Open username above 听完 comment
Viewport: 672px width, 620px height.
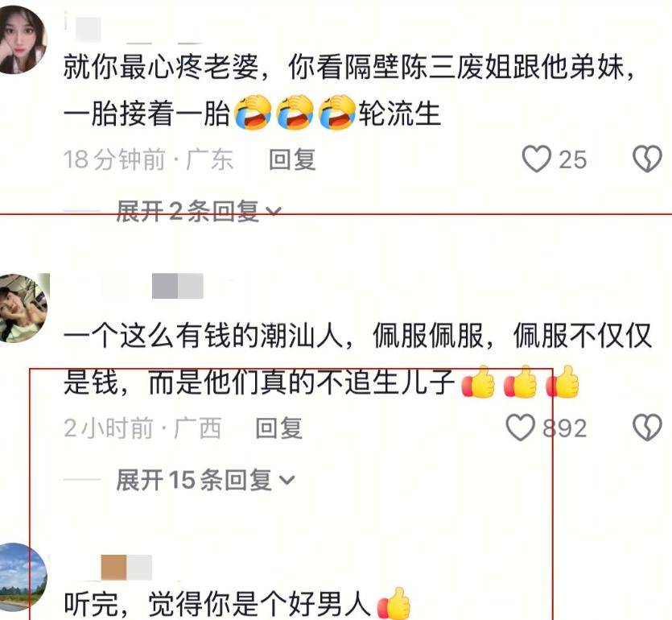coord(126,567)
